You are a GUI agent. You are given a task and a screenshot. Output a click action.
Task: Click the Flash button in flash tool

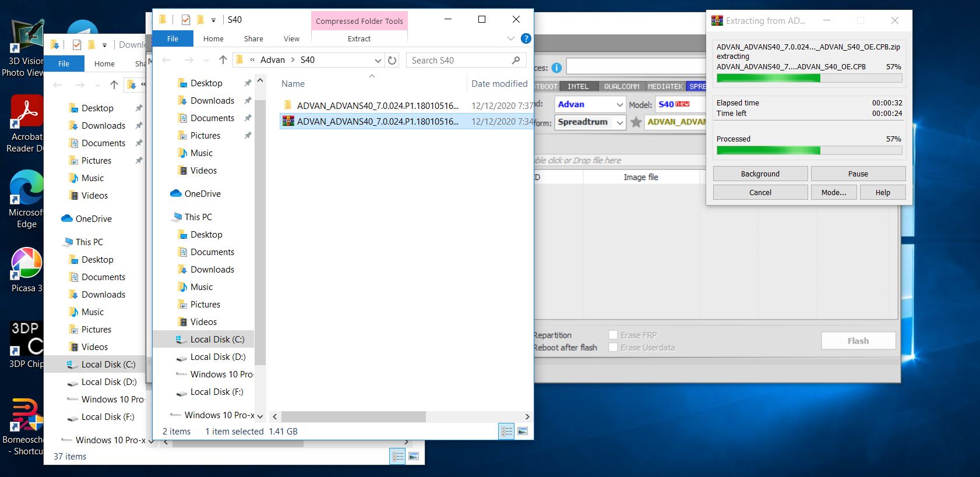click(858, 341)
